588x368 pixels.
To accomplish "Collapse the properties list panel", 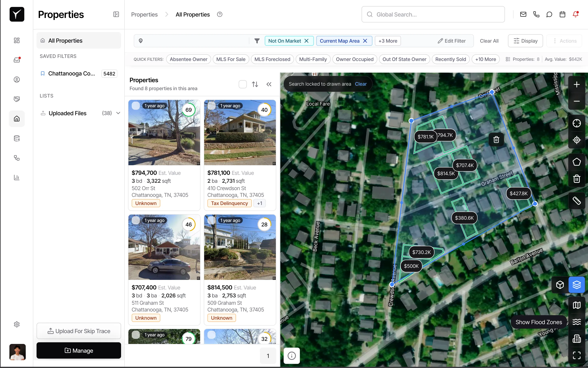I will 269,84.
